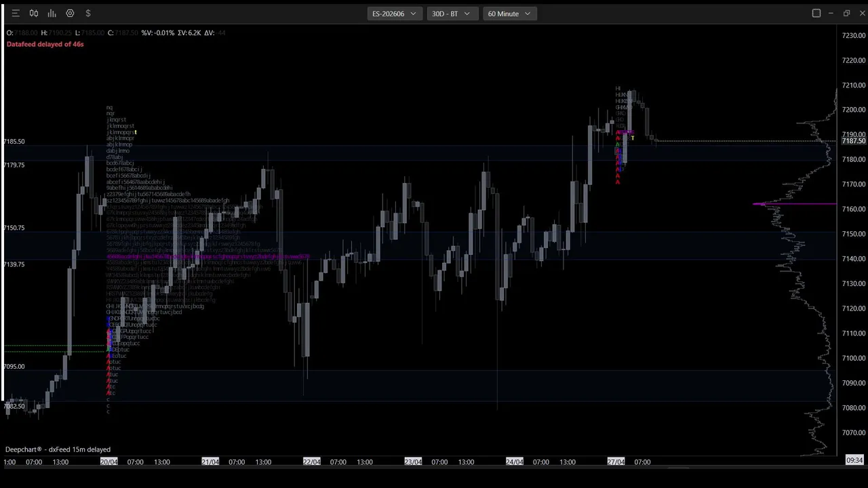
Task: Click the ΣV: 6.2K volume readout
Action: 189,33
